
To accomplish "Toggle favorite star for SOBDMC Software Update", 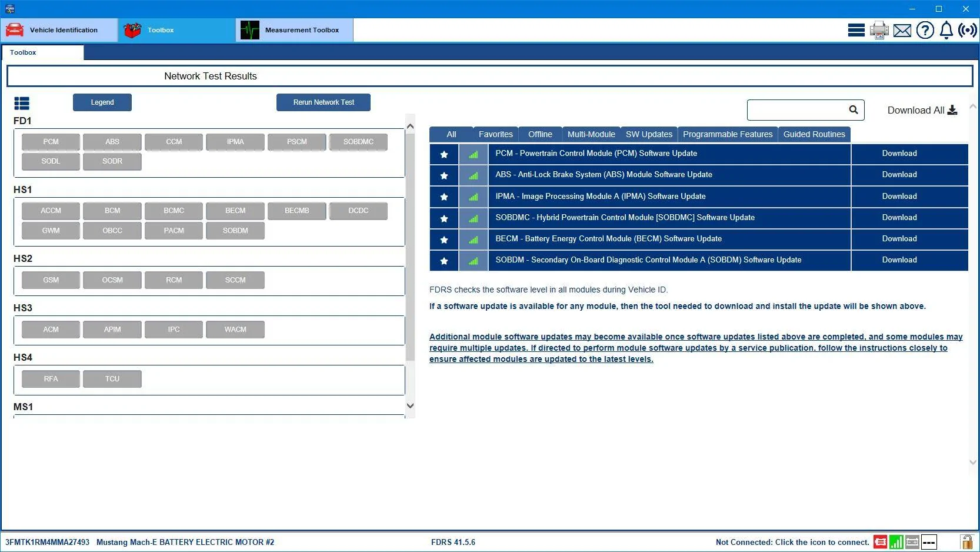I will (x=444, y=218).
